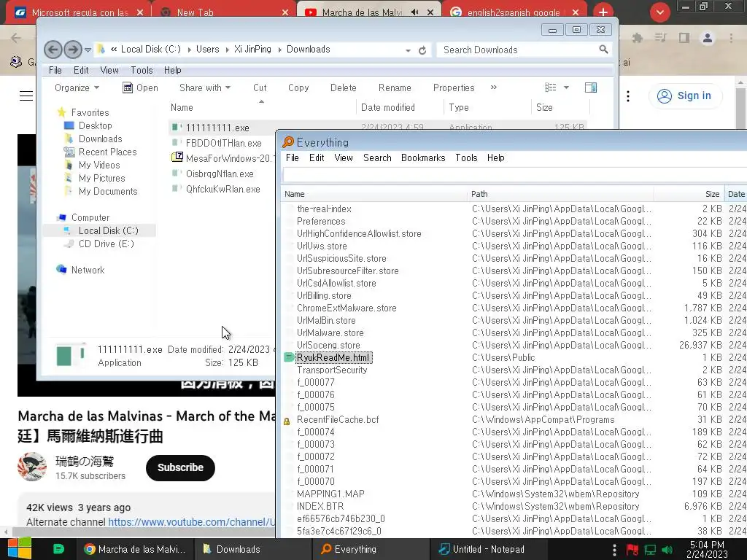Click Xi JinPing in the address breadcrumb
The image size is (747, 560).
pyautogui.click(x=252, y=49)
